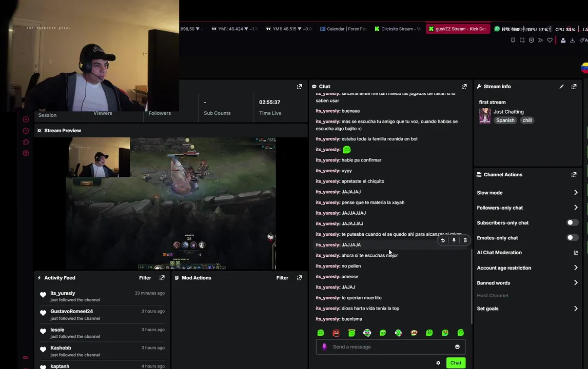The width and height of the screenshot is (588, 369).
Task: Click its_yuresly in the Activity Feed
Action: (63, 293)
